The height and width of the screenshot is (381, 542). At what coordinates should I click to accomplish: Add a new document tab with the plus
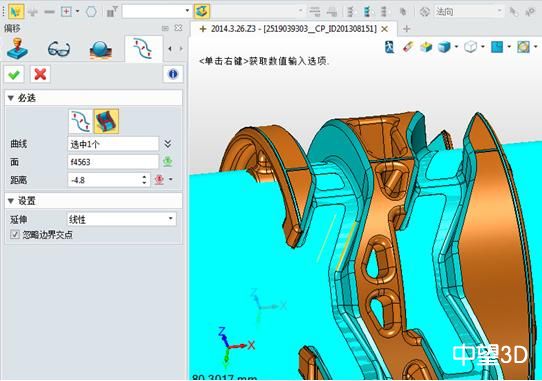[407, 29]
